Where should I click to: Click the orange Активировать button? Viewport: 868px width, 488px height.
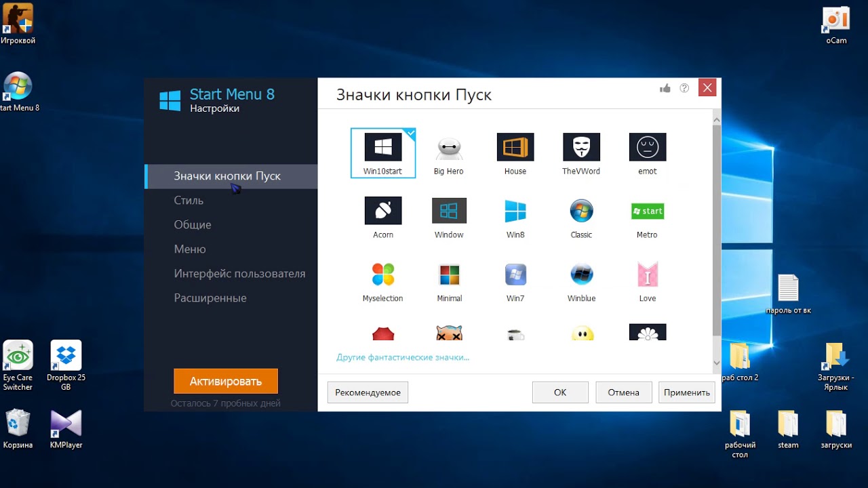pos(226,381)
